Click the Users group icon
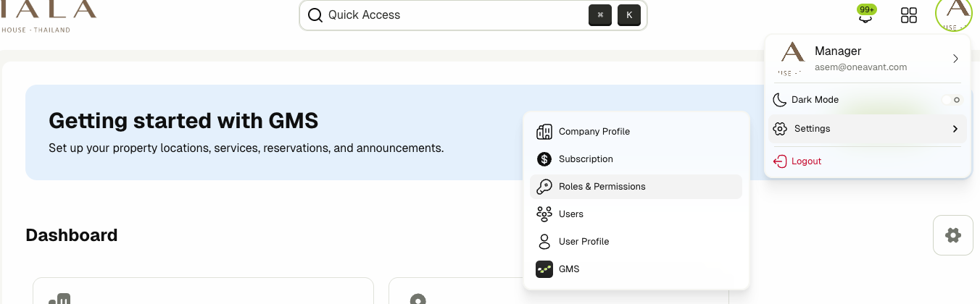Screen dimensions: 980x304 pos(544,214)
